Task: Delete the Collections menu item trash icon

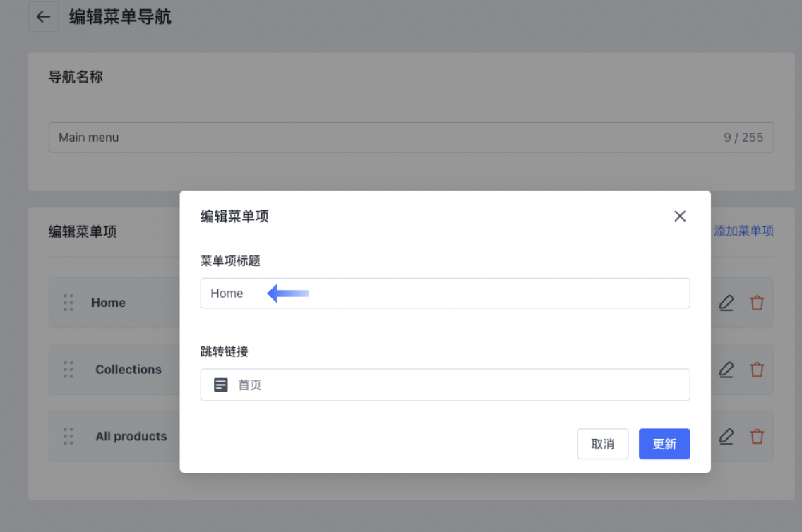Action: point(757,370)
